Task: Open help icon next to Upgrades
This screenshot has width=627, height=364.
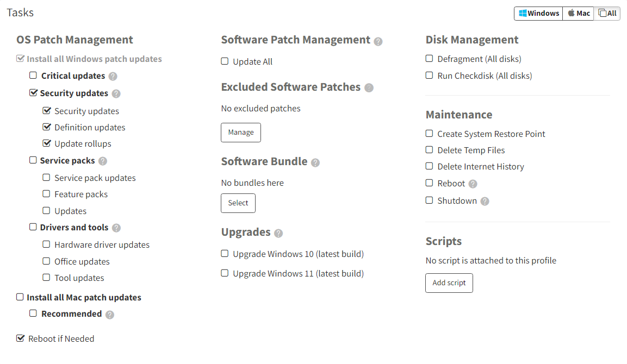Action: point(279,234)
